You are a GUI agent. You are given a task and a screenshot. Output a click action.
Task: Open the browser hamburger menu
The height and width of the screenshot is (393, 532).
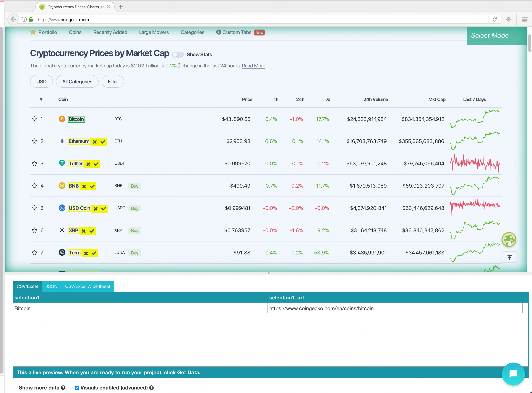pyautogui.click(x=524, y=19)
